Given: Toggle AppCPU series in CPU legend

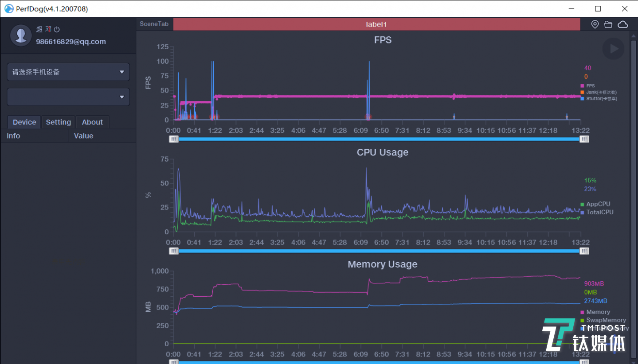Looking at the screenshot, I should point(597,204).
